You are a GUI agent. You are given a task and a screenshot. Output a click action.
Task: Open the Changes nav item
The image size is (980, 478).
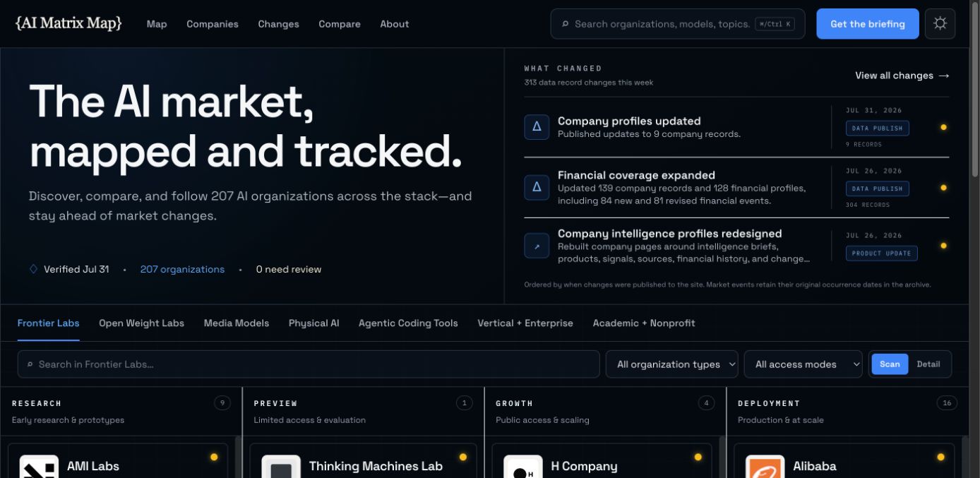(x=278, y=24)
